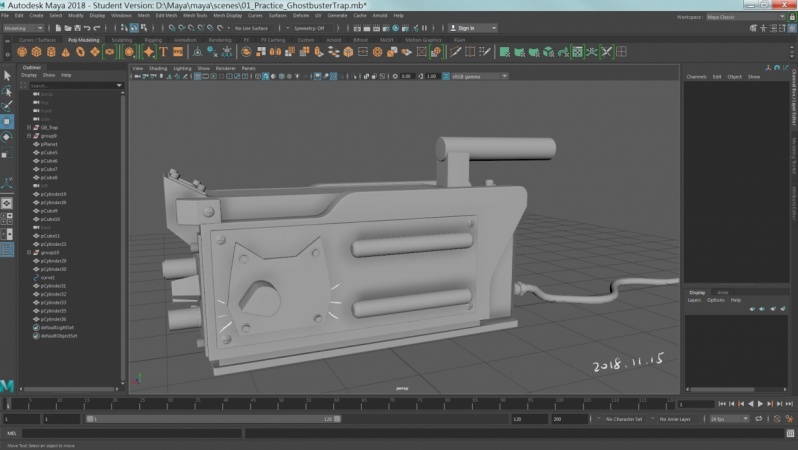Screen dimensions: 798x450
Task: Click the Center Pivot shelf icon
Action: [197, 52]
